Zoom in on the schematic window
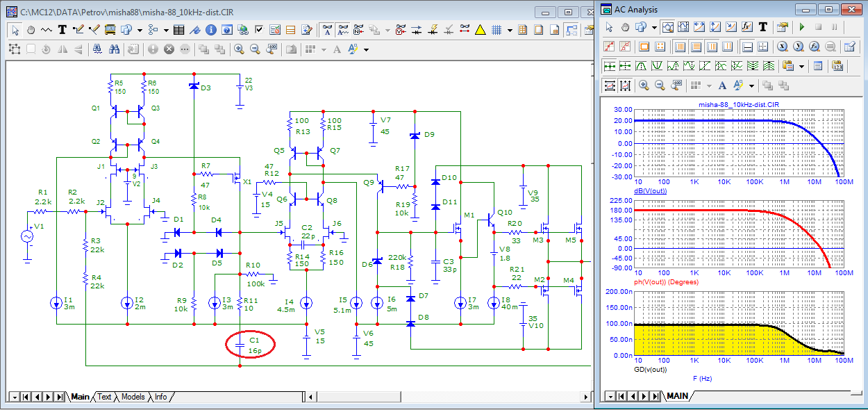The image size is (868, 410). click(x=239, y=49)
